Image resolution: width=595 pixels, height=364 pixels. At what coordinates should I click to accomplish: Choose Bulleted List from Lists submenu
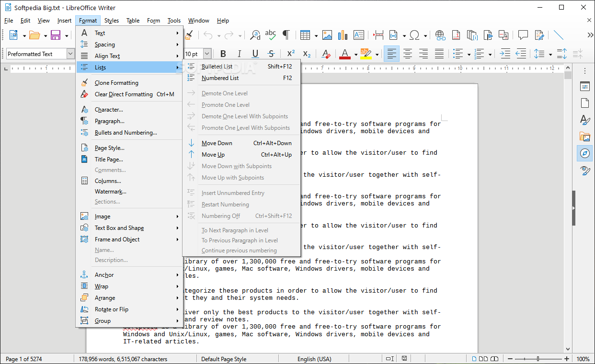pyautogui.click(x=241, y=67)
